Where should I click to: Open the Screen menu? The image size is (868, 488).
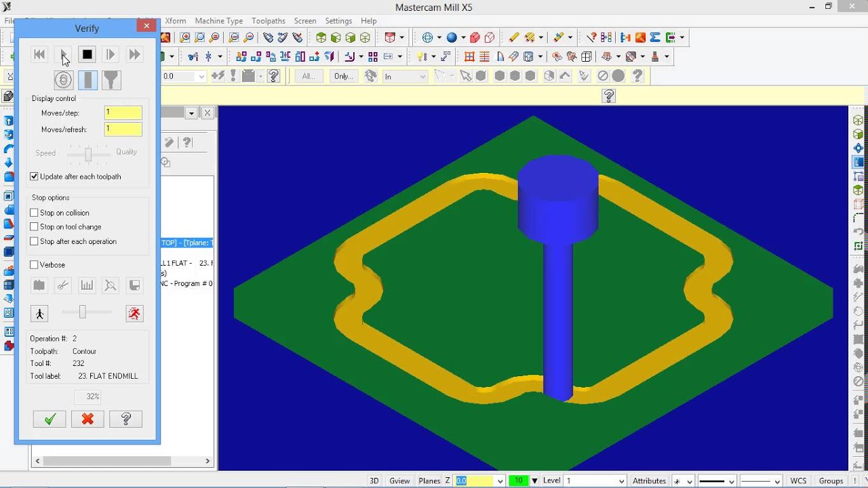click(305, 21)
